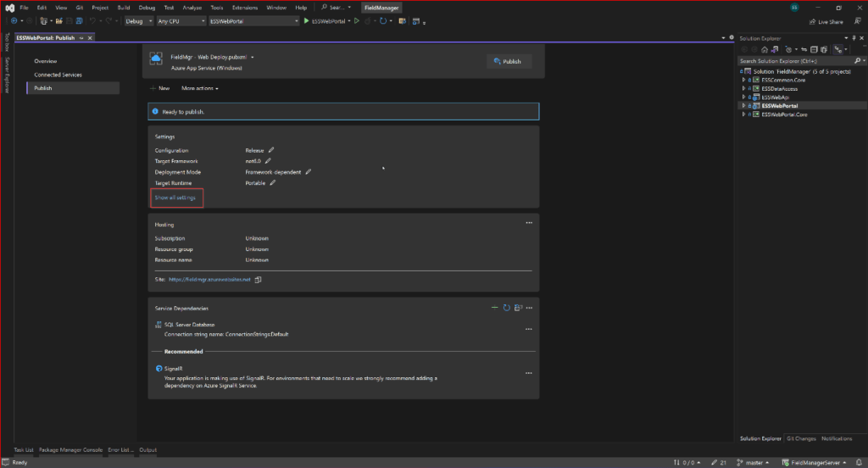Open SignalR recommendation ellipsis menu
Screen dimensions: 868x468
click(529, 373)
